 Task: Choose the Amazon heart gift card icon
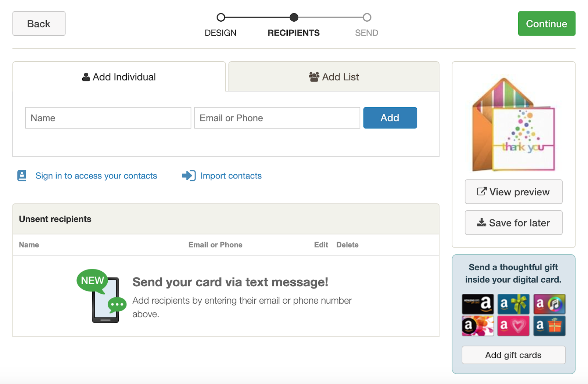pyautogui.click(x=513, y=326)
